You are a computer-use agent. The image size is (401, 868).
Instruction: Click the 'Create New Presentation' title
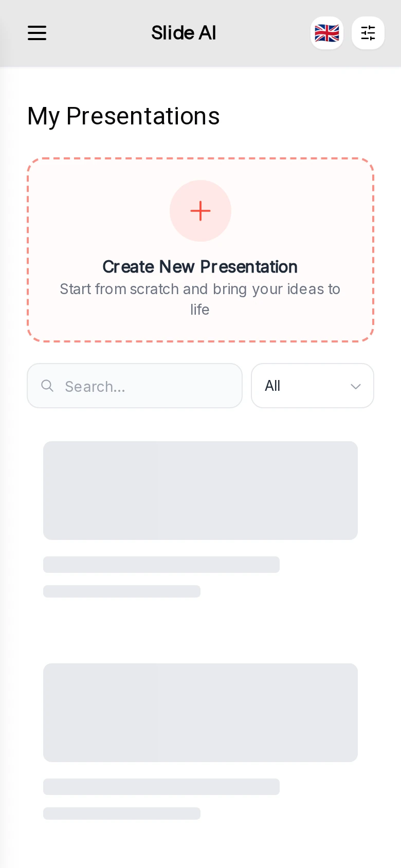pyautogui.click(x=200, y=267)
